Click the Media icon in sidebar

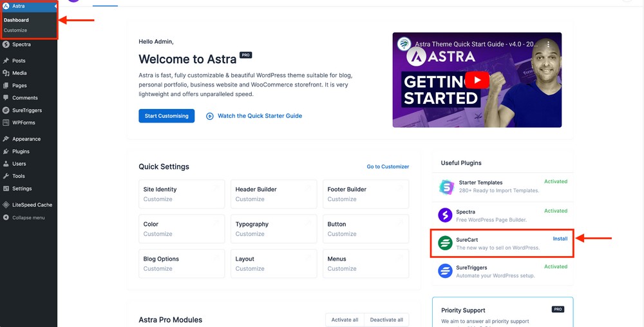tap(6, 73)
